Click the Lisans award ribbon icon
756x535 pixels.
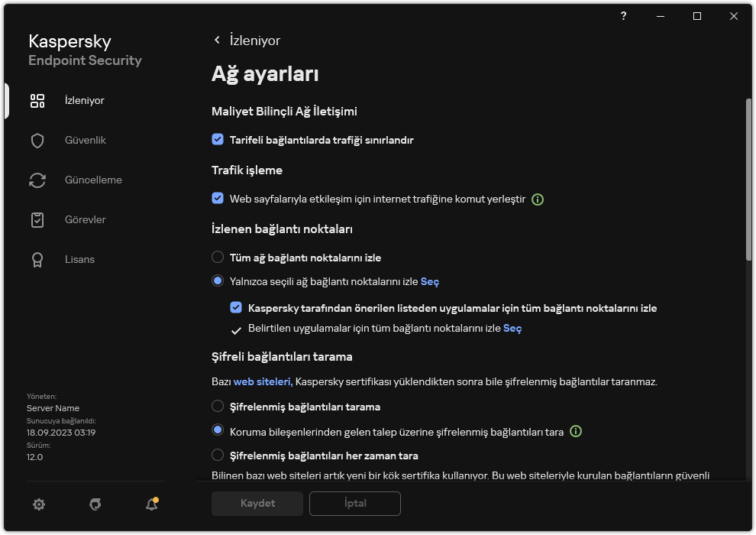click(x=37, y=260)
